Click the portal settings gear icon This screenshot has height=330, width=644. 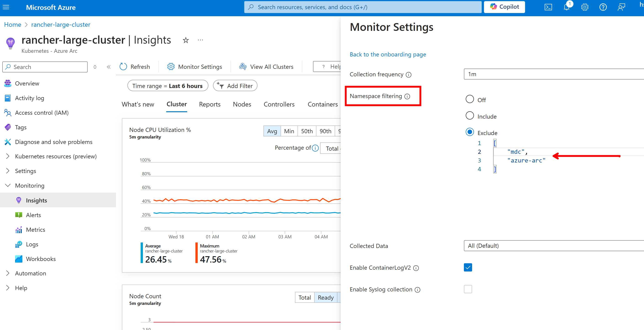[x=585, y=7]
